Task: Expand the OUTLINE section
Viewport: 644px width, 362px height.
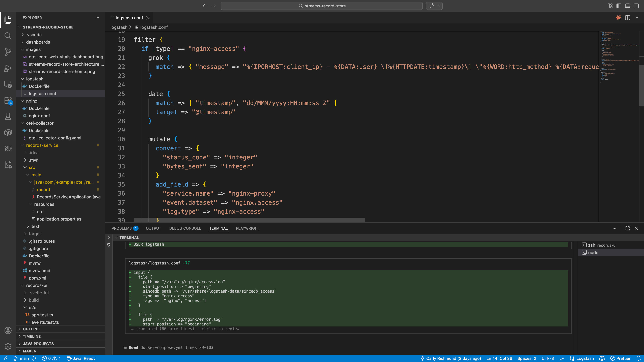Action: coord(31,329)
